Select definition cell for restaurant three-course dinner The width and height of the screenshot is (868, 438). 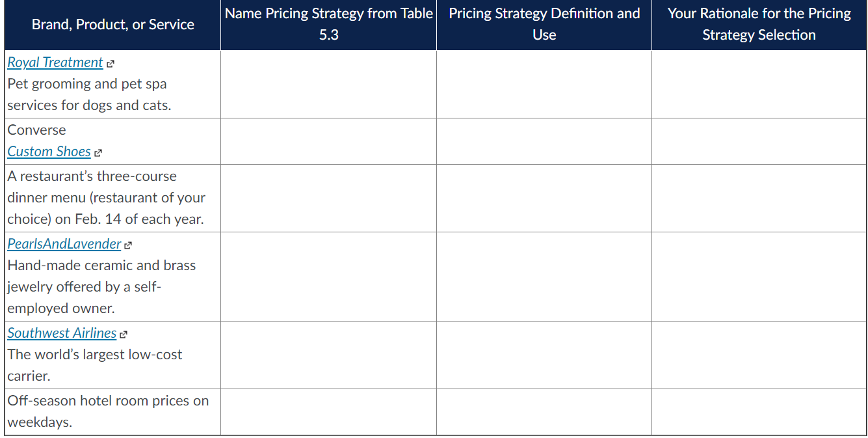[x=544, y=198]
